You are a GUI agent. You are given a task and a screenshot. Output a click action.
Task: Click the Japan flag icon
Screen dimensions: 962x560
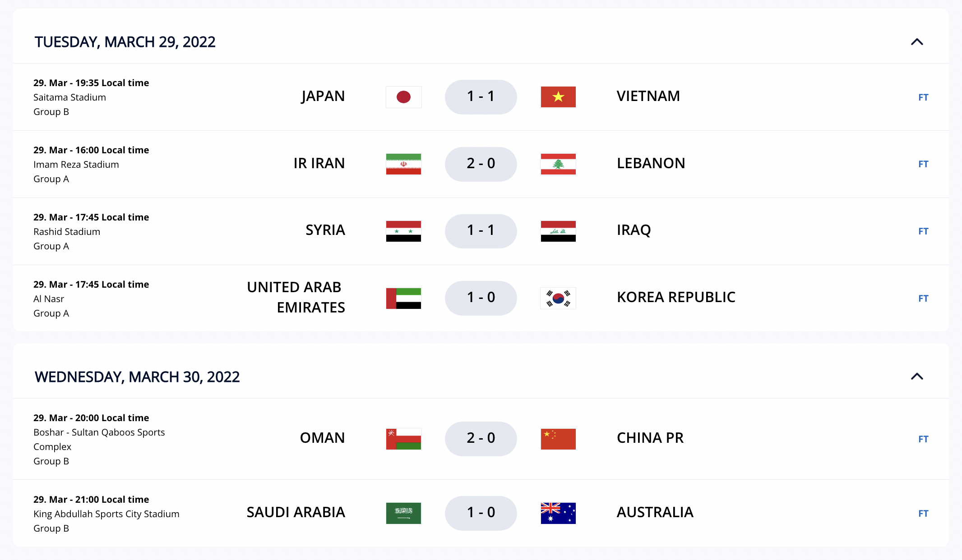coord(403,97)
